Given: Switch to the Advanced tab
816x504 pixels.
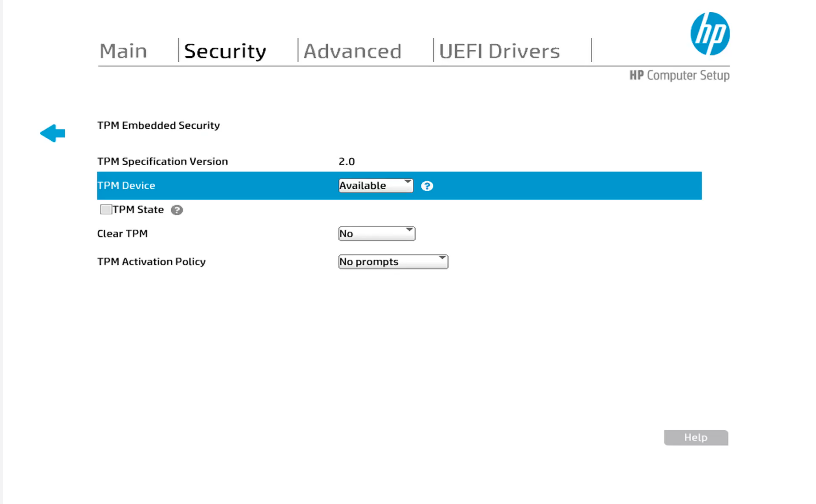Looking at the screenshot, I should (x=352, y=51).
